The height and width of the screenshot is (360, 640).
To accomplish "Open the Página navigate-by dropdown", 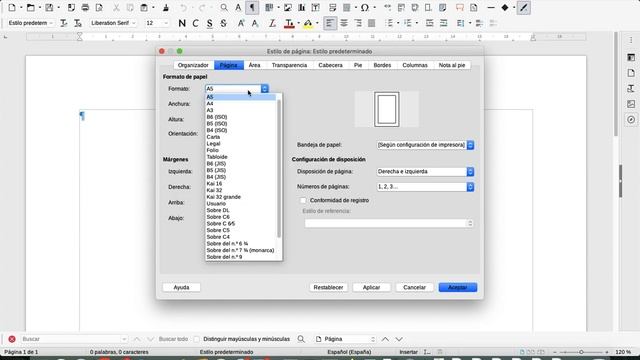I will [x=346, y=339].
